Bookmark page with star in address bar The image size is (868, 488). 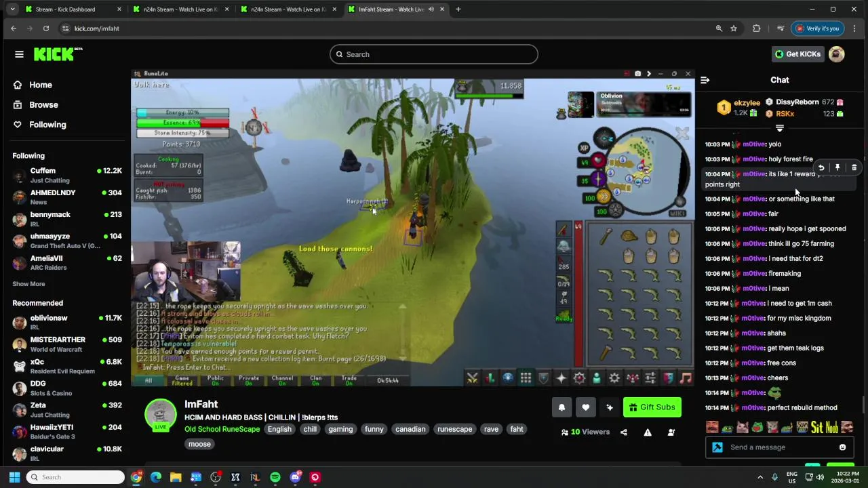click(x=734, y=28)
